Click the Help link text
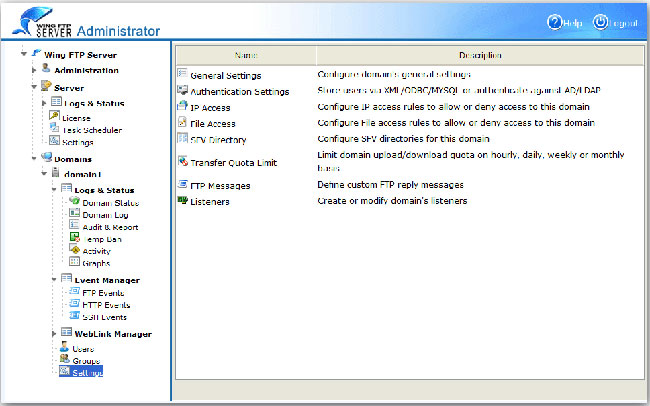 pos(572,23)
